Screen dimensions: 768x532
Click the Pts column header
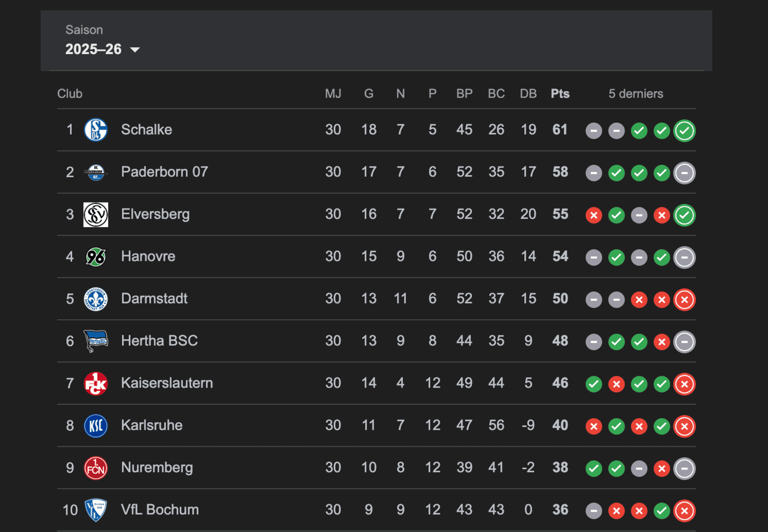[560, 94]
